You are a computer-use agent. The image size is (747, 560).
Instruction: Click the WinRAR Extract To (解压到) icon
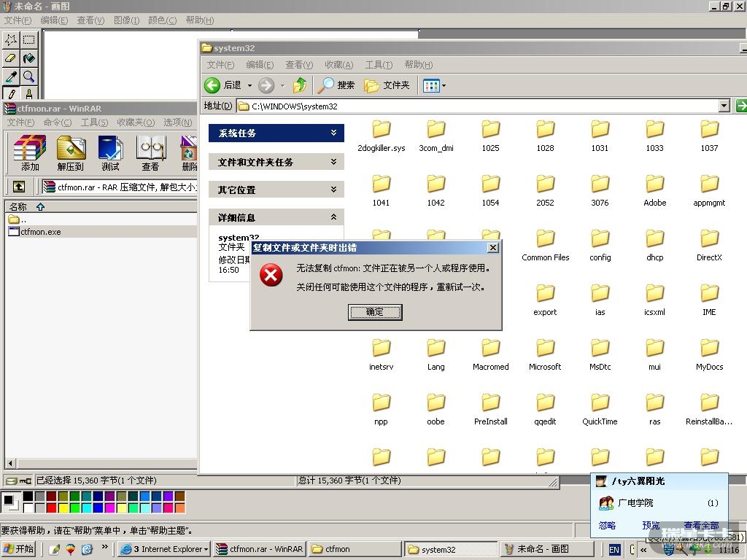(70, 152)
